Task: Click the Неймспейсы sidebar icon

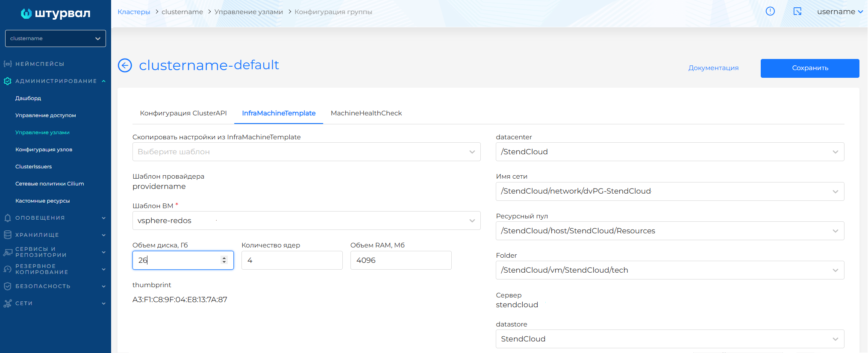Action: 7,64
